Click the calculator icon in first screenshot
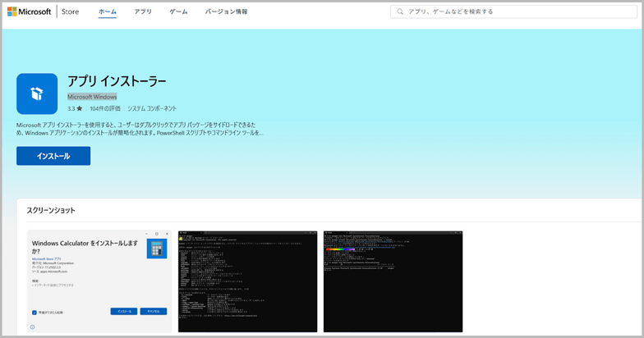Screen dimensions: 644x338 tap(157, 249)
